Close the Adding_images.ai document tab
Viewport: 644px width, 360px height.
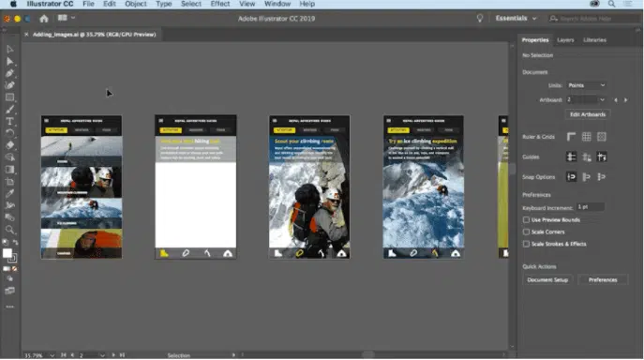[26, 35]
